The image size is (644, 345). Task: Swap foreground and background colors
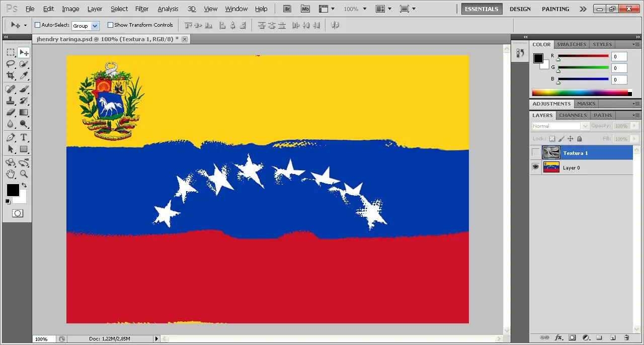coord(24,185)
